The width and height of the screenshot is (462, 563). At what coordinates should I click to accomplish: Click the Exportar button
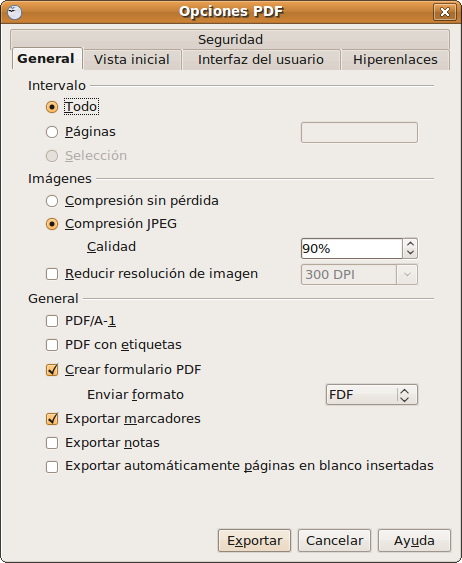(255, 540)
